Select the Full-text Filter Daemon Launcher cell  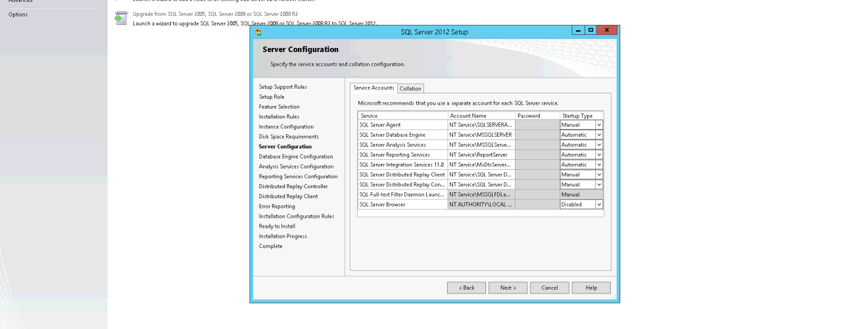[402, 195]
